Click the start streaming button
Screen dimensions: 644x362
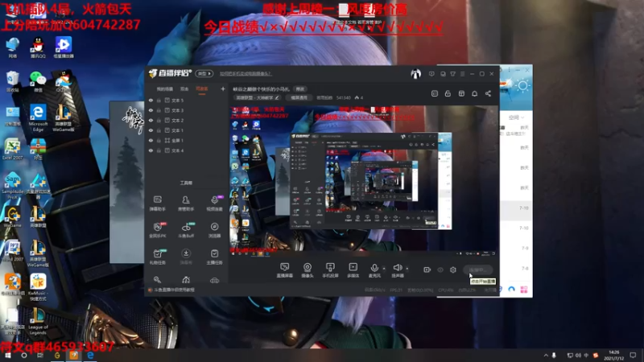[x=478, y=269]
